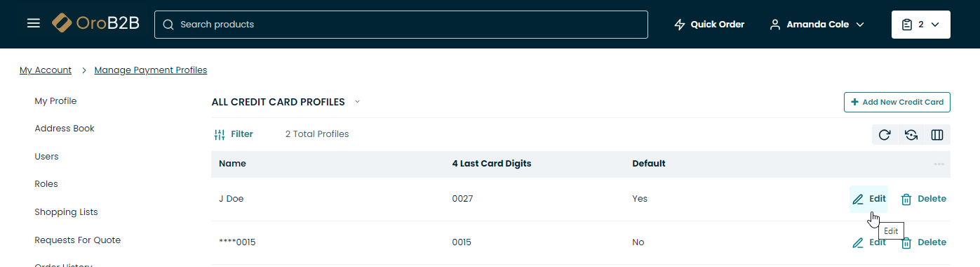Viewport: 980px width, 267px height.
Task: Click the reset grid icon
Action: (911, 135)
